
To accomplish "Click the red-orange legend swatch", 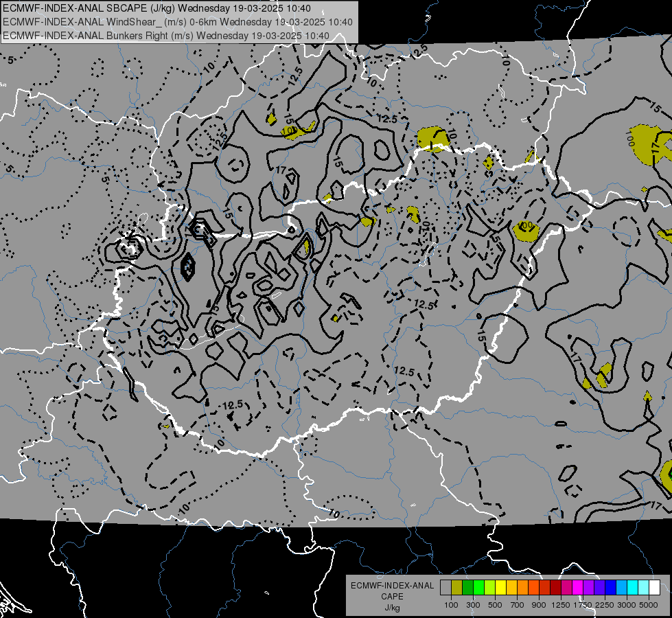I will click(533, 588).
